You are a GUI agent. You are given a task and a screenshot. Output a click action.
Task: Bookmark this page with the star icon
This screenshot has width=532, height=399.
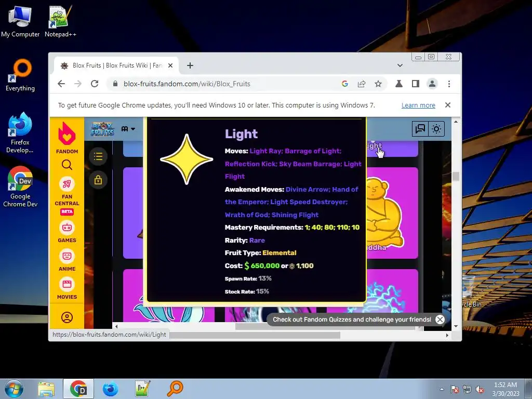point(378,84)
